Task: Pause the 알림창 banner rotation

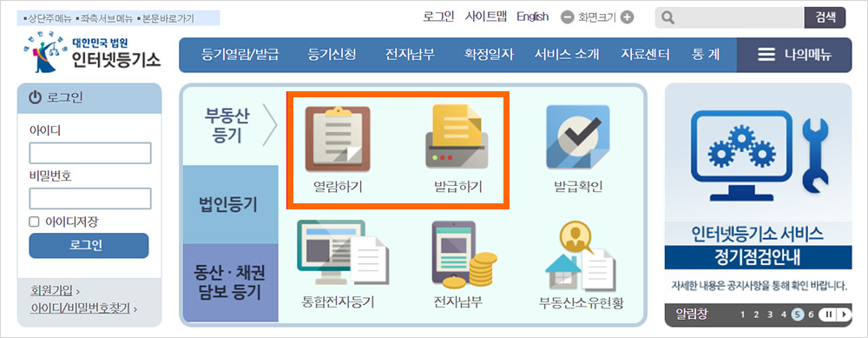Action: pyautogui.click(x=829, y=315)
